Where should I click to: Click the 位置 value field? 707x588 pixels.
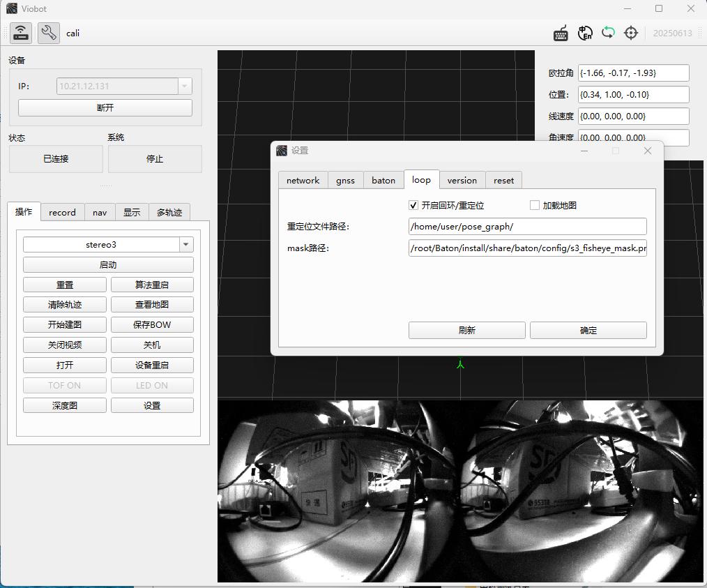(634, 95)
